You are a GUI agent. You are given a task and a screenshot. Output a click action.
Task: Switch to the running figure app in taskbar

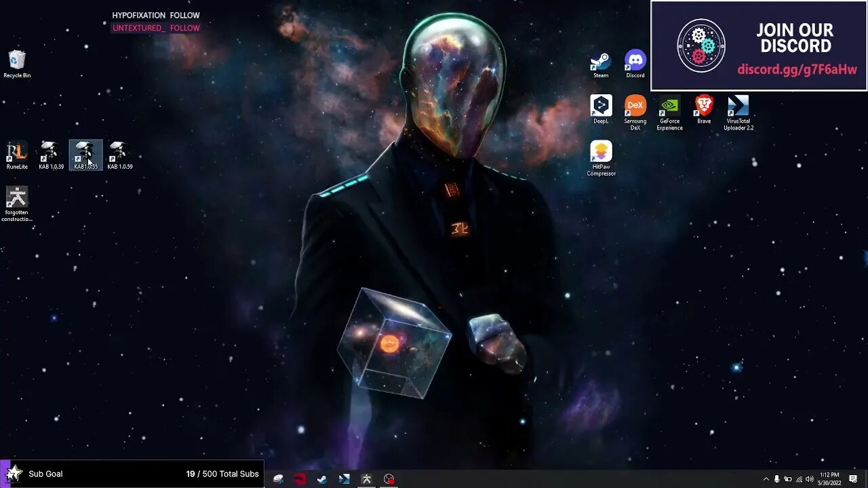[x=367, y=479]
